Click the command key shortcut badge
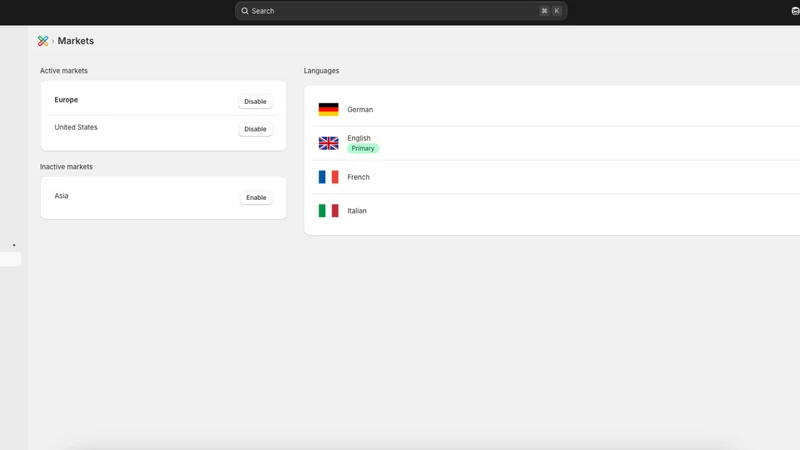Screen dimensions: 800x450 pyautogui.click(x=544, y=11)
